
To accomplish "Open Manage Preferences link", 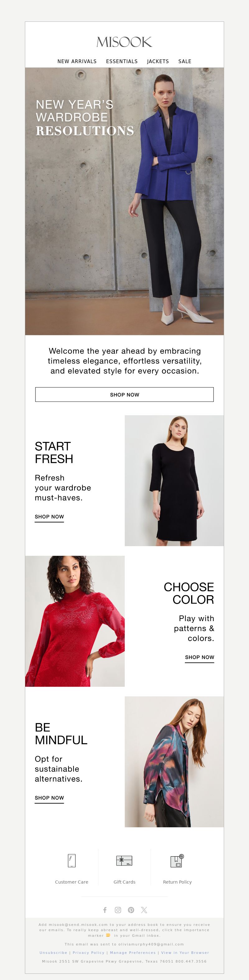I will pyautogui.click(x=133, y=953).
